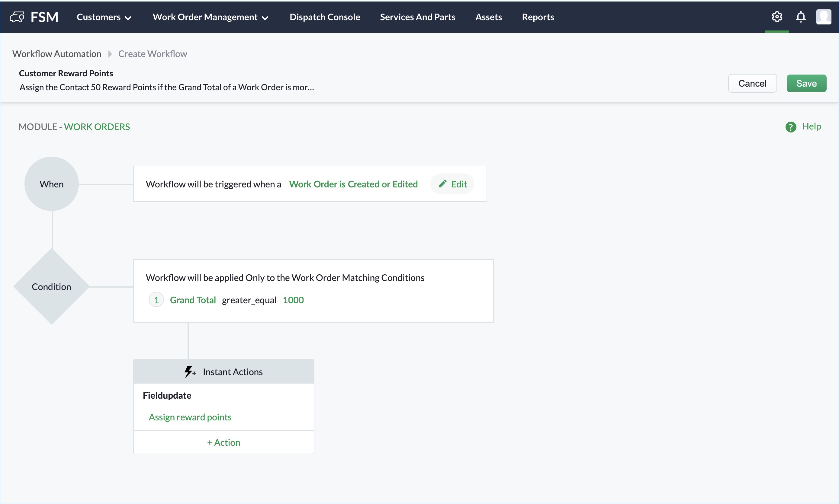Screen dimensions: 839x504
Task: Click the notifications bell icon
Action: click(x=801, y=17)
